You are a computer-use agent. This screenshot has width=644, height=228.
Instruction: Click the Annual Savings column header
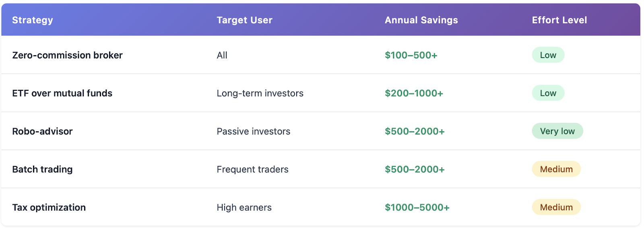[421, 20]
